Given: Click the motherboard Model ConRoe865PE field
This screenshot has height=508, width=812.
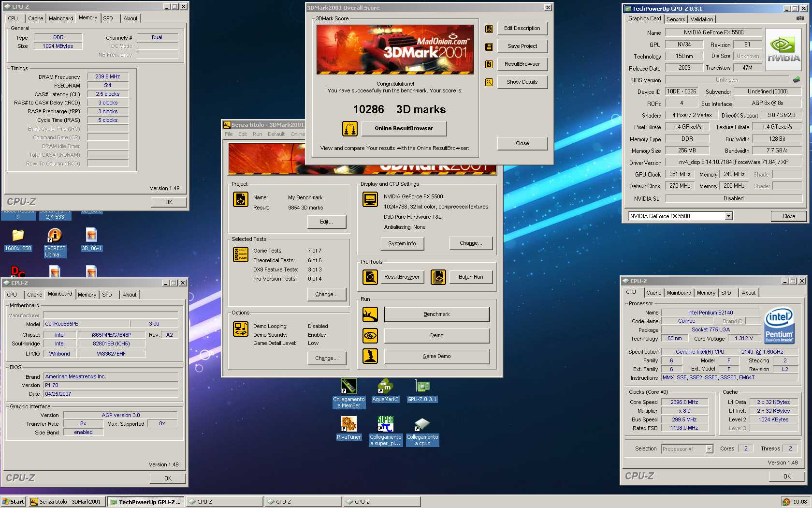Looking at the screenshot, I should [x=87, y=324].
